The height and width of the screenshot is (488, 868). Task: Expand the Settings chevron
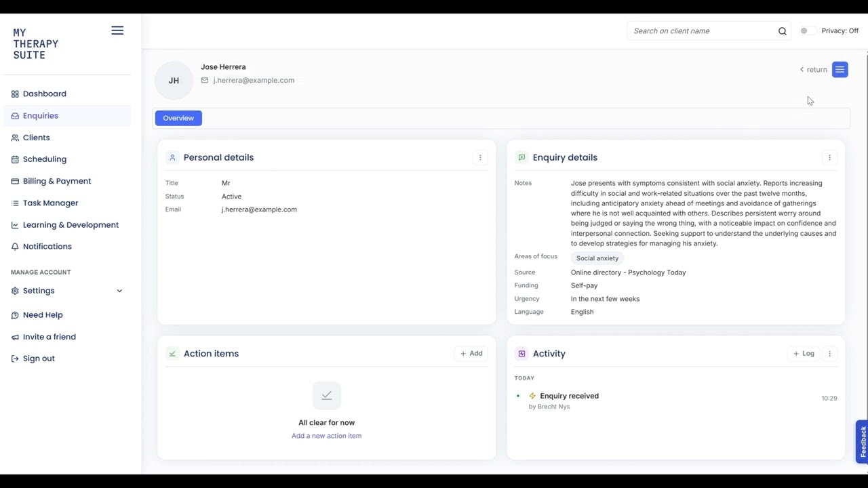(119, 291)
